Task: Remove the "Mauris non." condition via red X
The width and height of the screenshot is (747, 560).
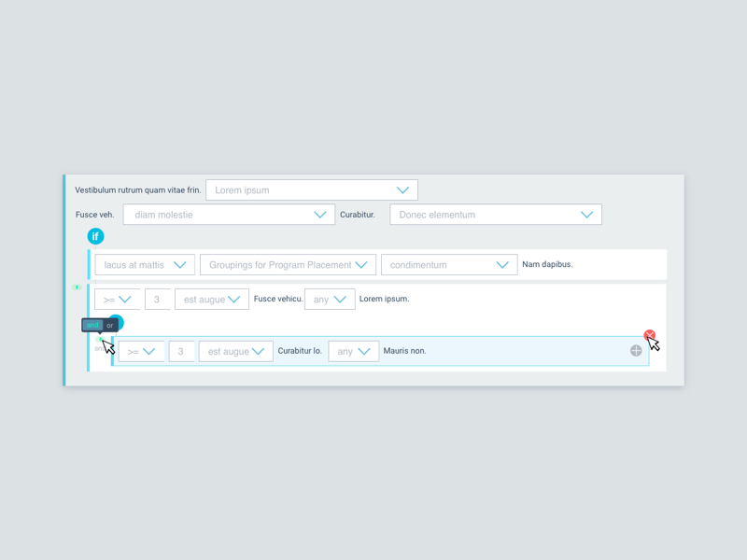Action: tap(650, 334)
